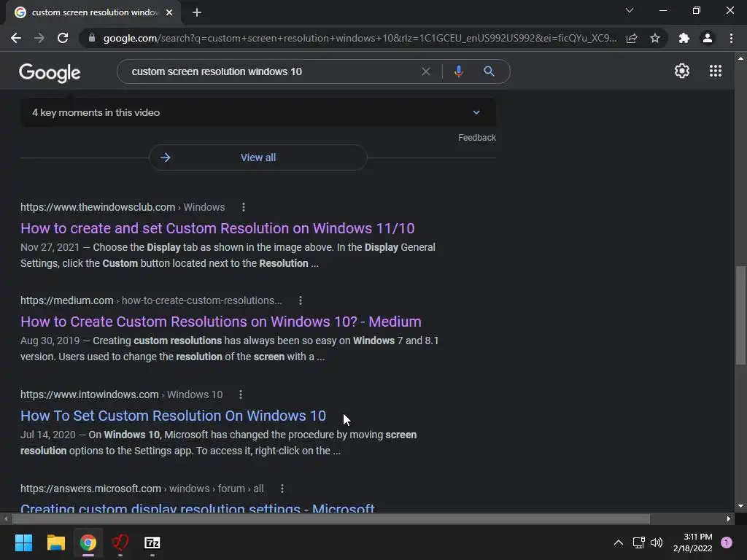The width and height of the screenshot is (747, 560).
Task: Expand '4 key moments in this video'
Action: [x=258, y=113]
